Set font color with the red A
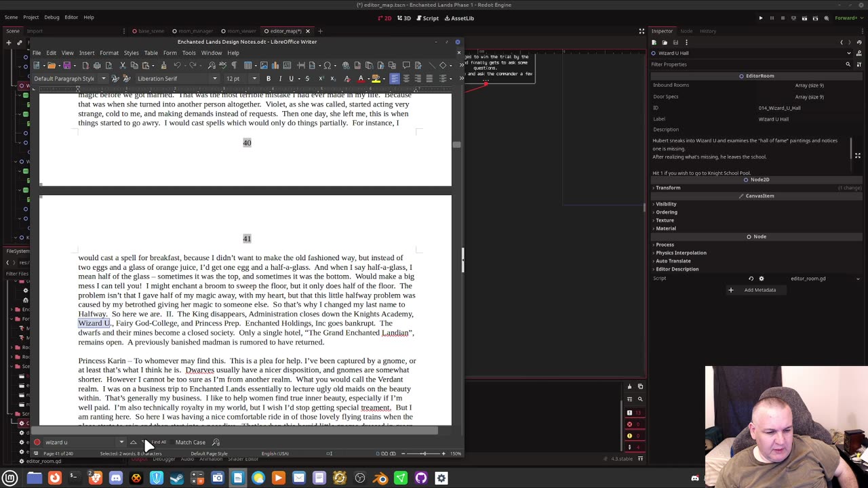868x488 pixels. tap(361, 79)
